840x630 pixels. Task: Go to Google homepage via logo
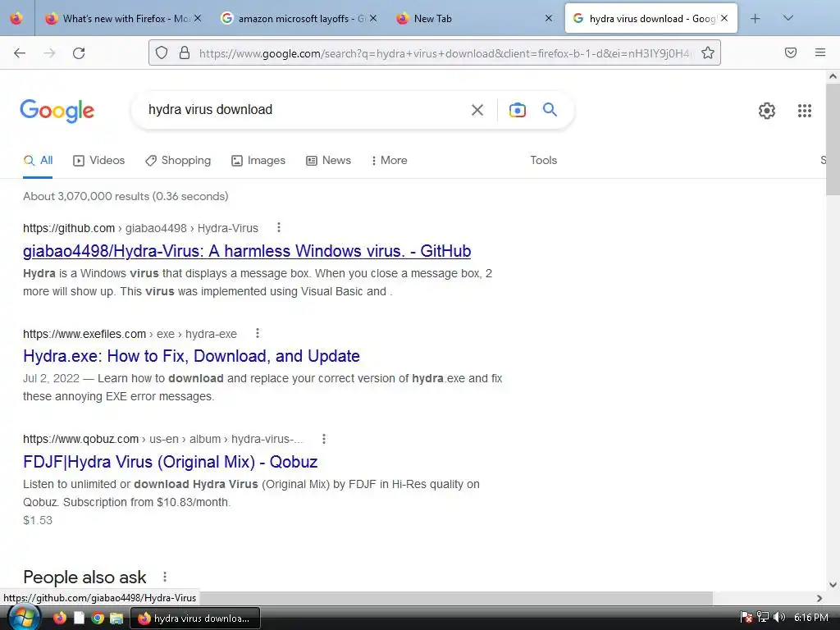pyautogui.click(x=57, y=111)
